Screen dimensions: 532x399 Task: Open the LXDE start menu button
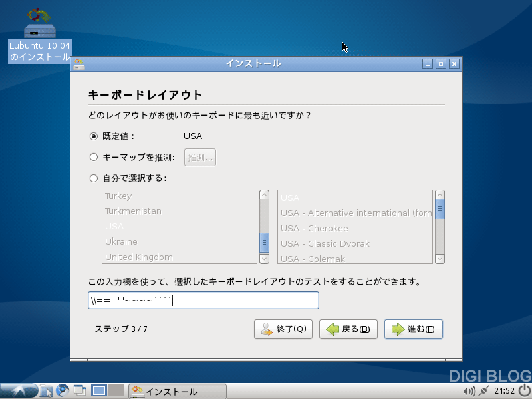point(19,391)
